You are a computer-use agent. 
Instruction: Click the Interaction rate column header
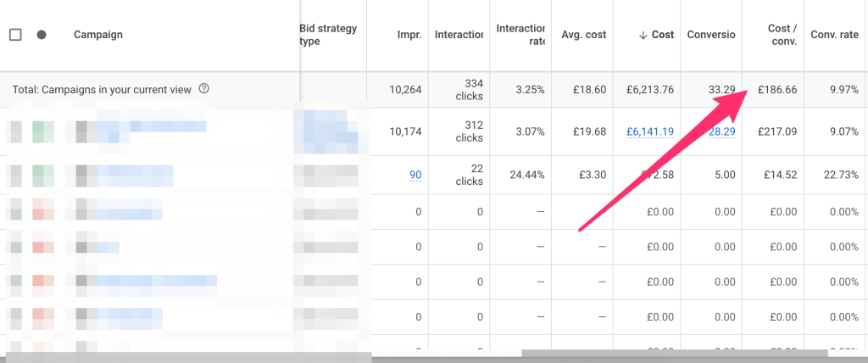(520, 35)
